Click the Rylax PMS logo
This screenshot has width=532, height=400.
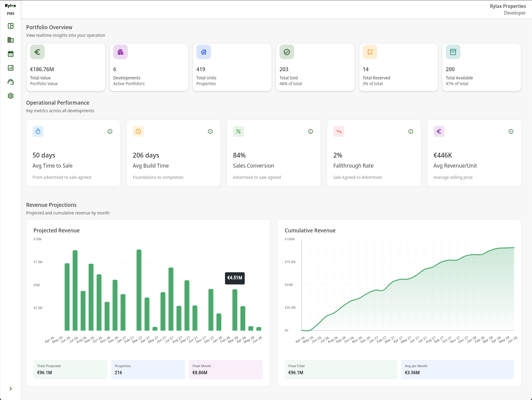11,9
